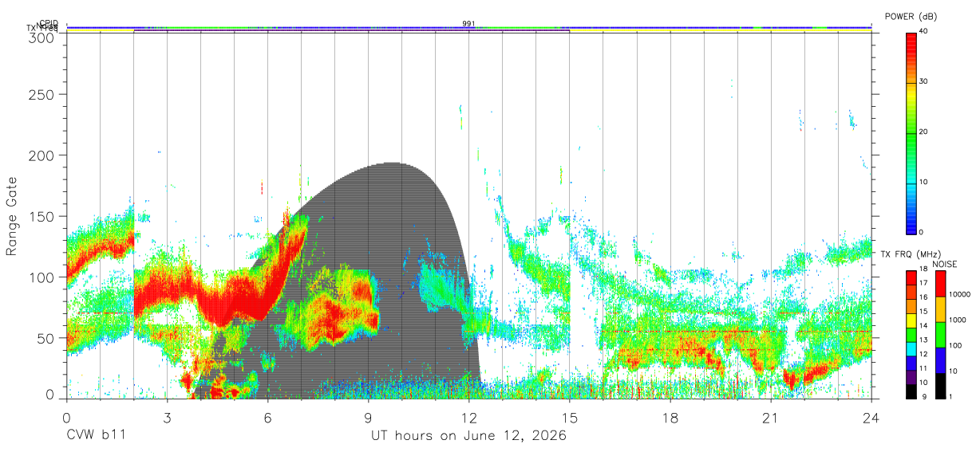This screenshot has height=452, width=980.
Task: Click the 15 label on TX FRQ scale
Action: 923,312
